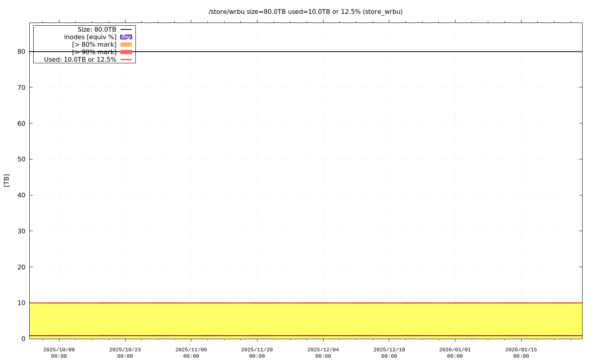This screenshot has width=594, height=364.
Task: Click the purple hatched inodes legend swatch
Action: click(126, 37)
